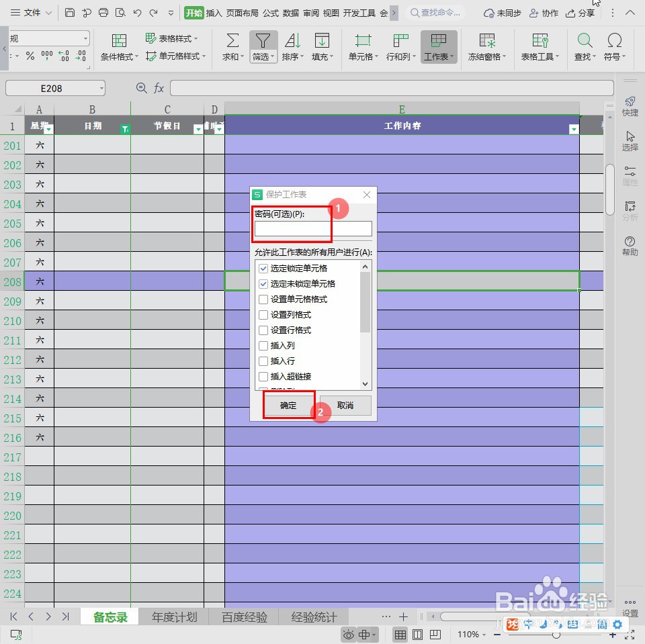Open Cell Style (单元格样式)
The width and height of the screenshot is (645, 644).
(x=175, y=56)
